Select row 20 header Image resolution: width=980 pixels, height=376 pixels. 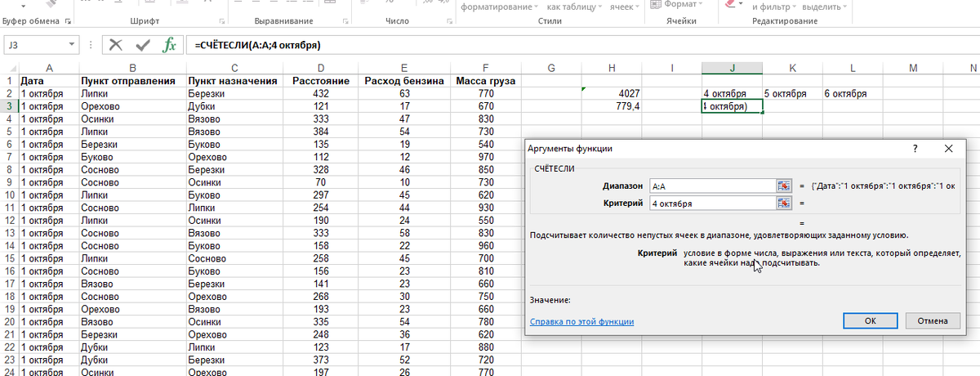pos(9,322)
